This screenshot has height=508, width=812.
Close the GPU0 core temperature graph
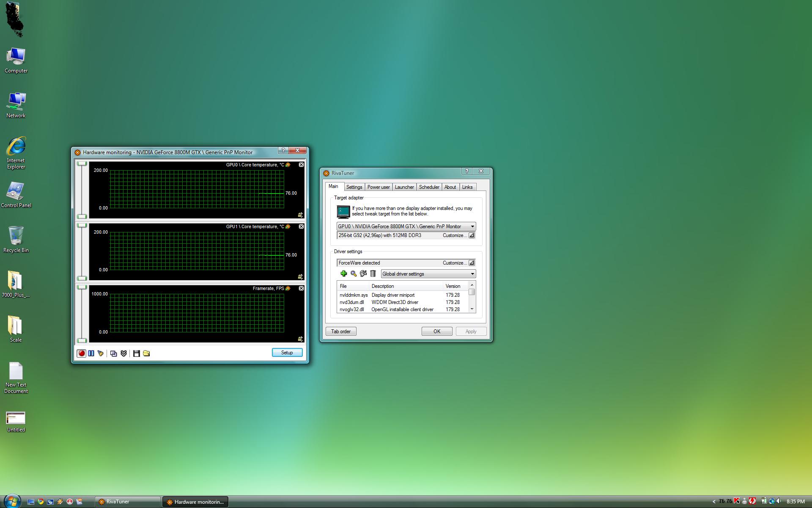tap(301, 165)
